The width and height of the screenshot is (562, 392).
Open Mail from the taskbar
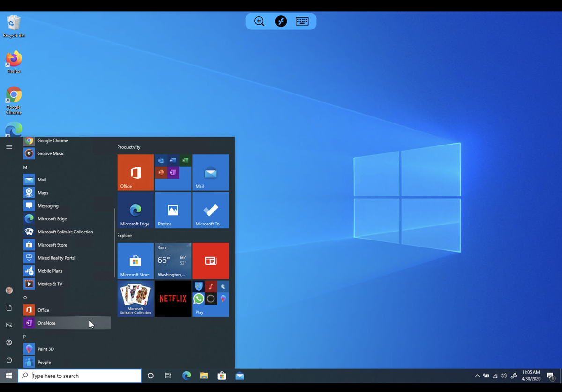click(240, 376)
